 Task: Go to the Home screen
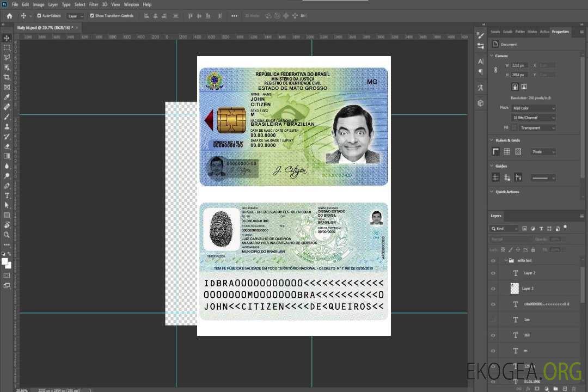click(x=9, y=16)
